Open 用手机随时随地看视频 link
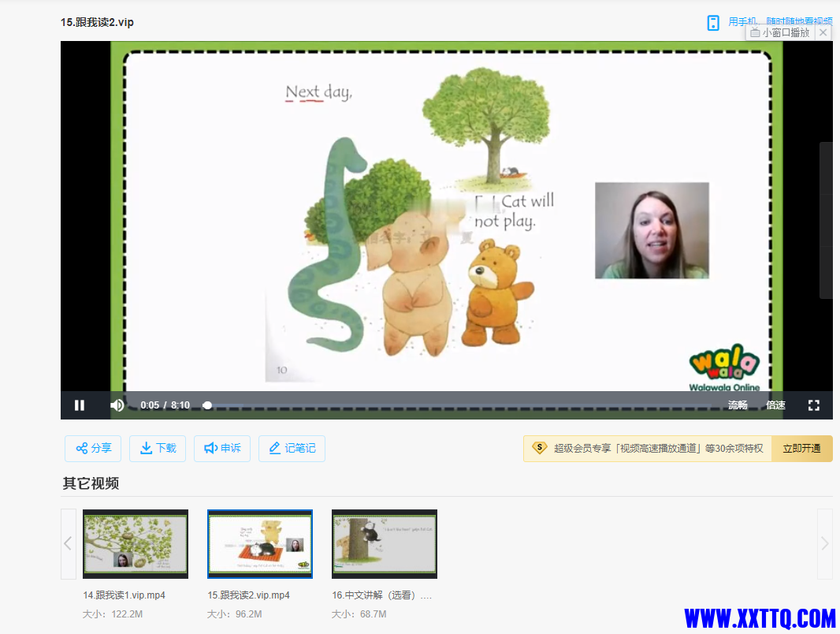The height and width of the screenshot is (634, 840). click(780, 21)
